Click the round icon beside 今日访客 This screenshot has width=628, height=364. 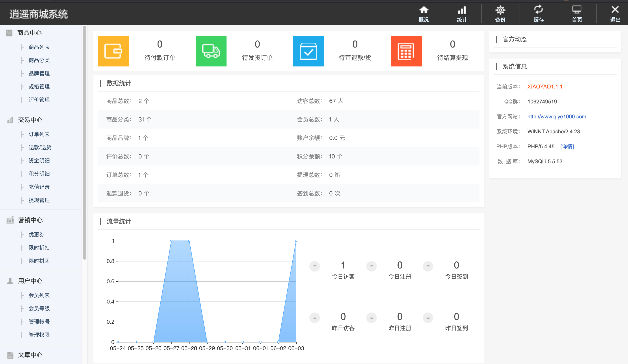(314, 266)
